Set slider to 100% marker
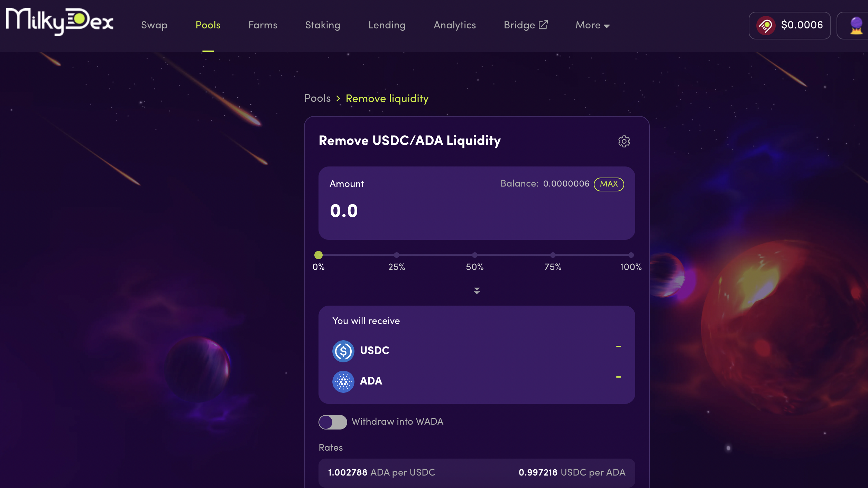The height and width of the screenshot is (488, 868). [631, 255]
